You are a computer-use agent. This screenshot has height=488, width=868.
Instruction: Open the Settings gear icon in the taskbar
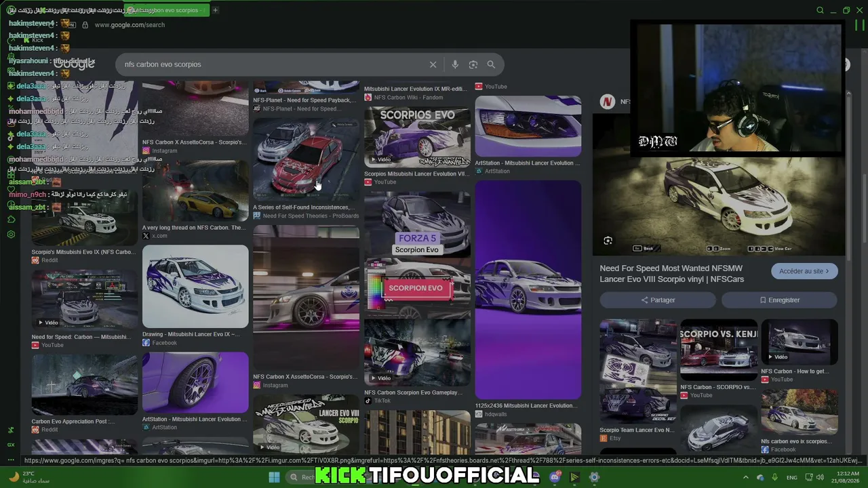[x=594, y=477]
